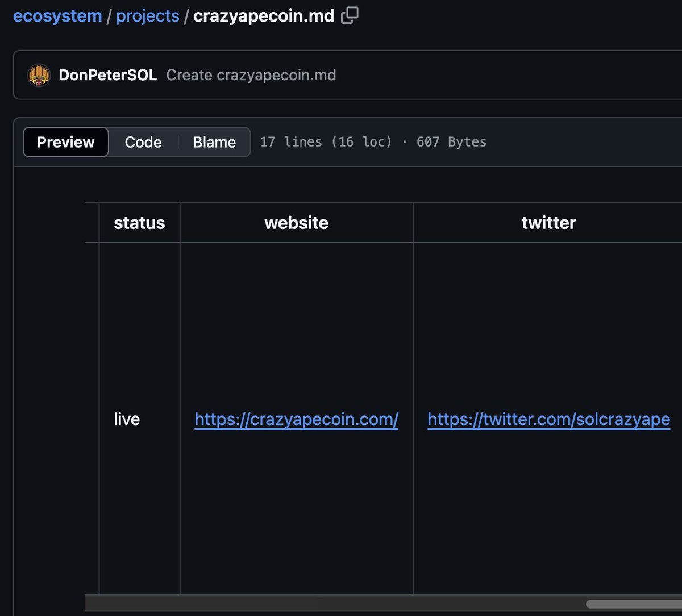
Task: Click the DonPeterSOL commit header row
Action: point(341,74)
